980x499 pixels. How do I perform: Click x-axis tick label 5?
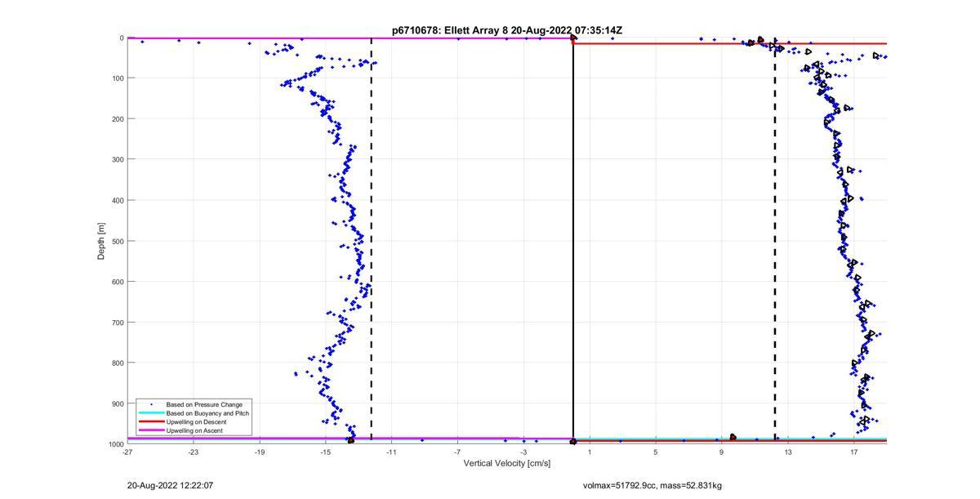click(x=656, y=452)
